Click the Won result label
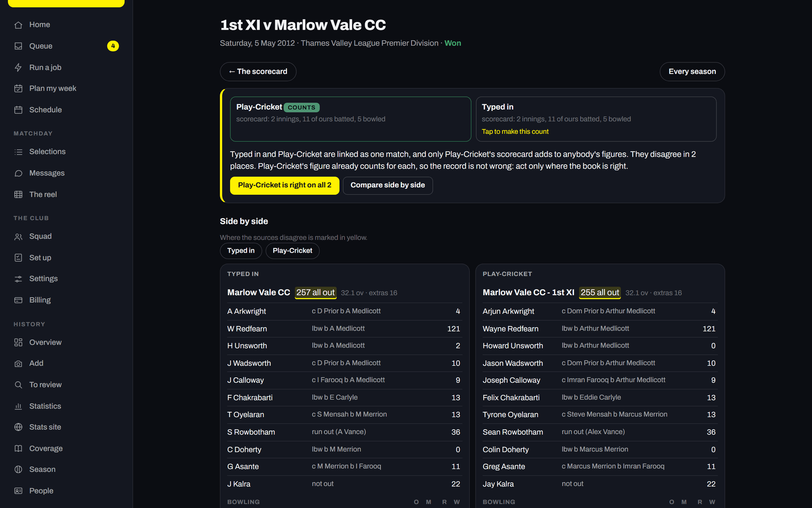This screenshot has height=508, width=812. pos(453,43)
